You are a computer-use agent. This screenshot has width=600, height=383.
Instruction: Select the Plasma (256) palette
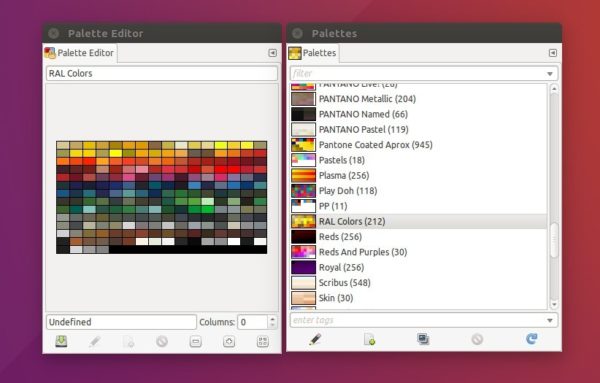[x=419, y=176]
